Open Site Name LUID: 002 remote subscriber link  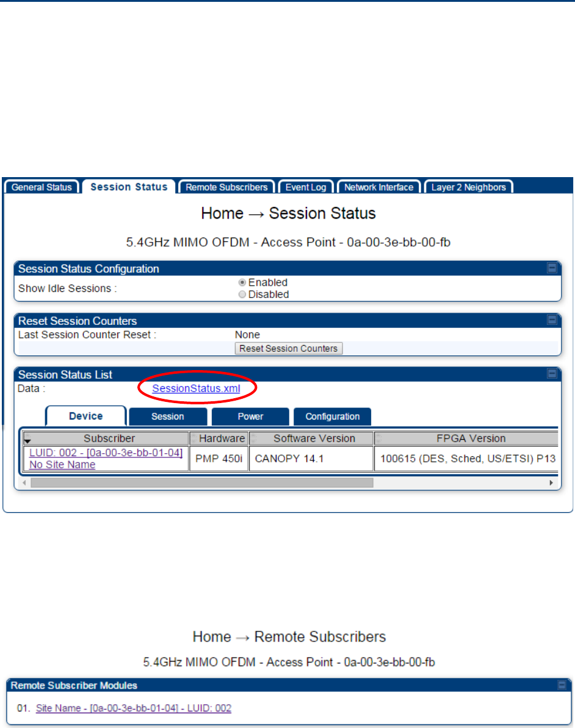point(134,708)
